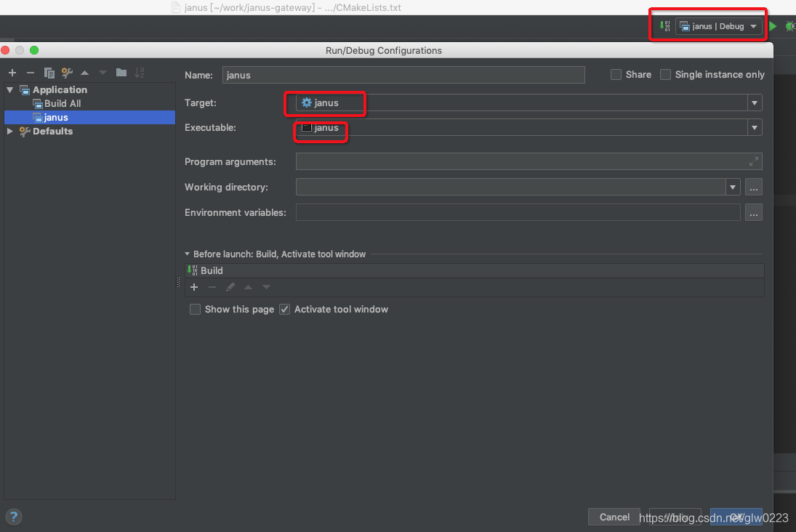Browse for working directory
This screenshot has width=796, height=532.
point(754,188)
